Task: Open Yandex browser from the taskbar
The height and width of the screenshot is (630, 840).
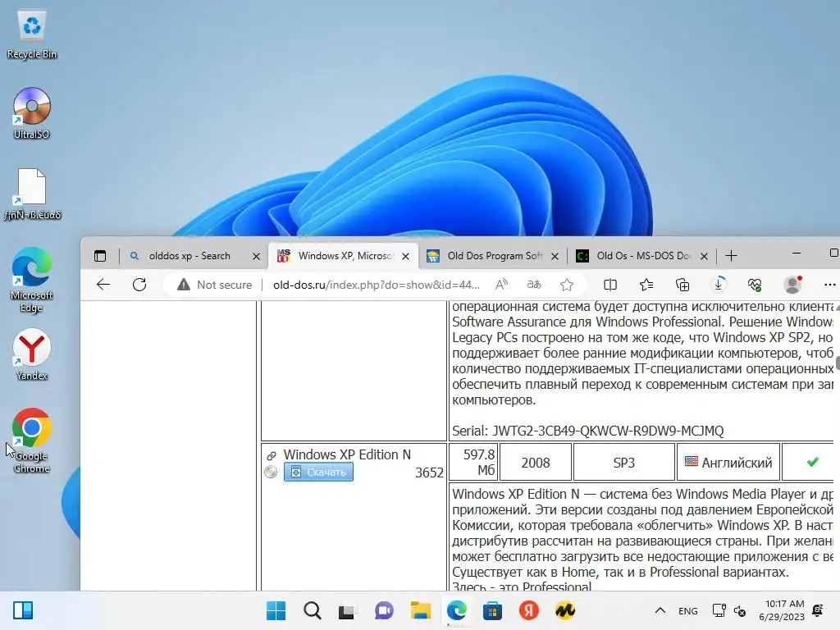Action: 529,610
